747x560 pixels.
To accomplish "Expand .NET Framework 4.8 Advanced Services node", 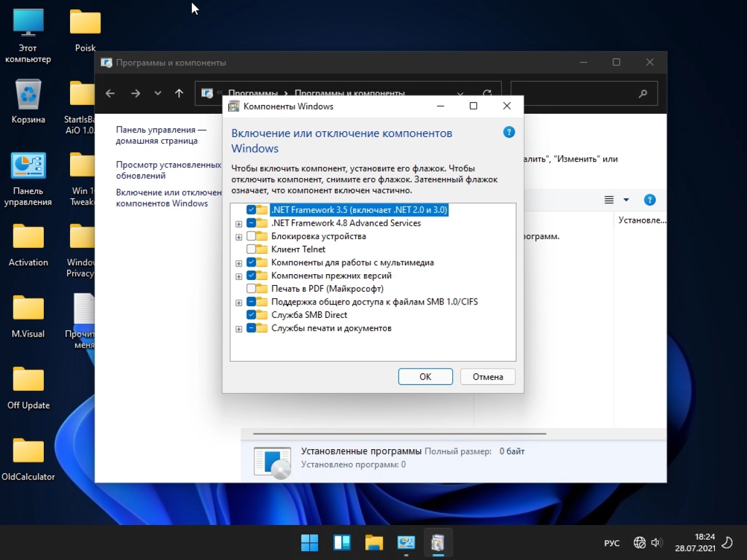I will coord(239,224).
